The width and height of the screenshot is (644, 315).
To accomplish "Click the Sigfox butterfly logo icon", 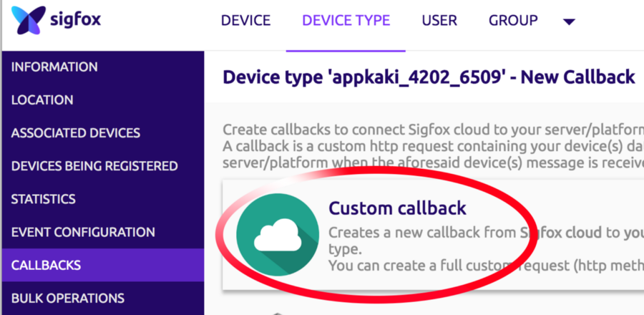I will pos(29,20).
